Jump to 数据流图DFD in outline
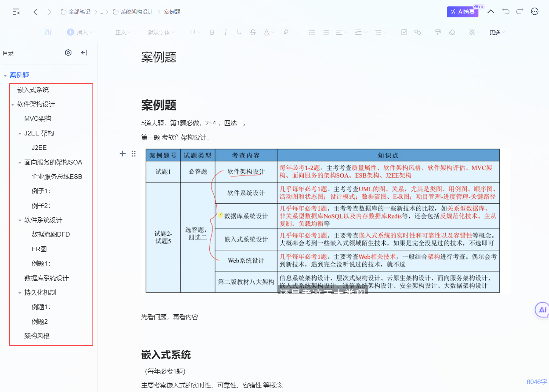 pos(51,234)
